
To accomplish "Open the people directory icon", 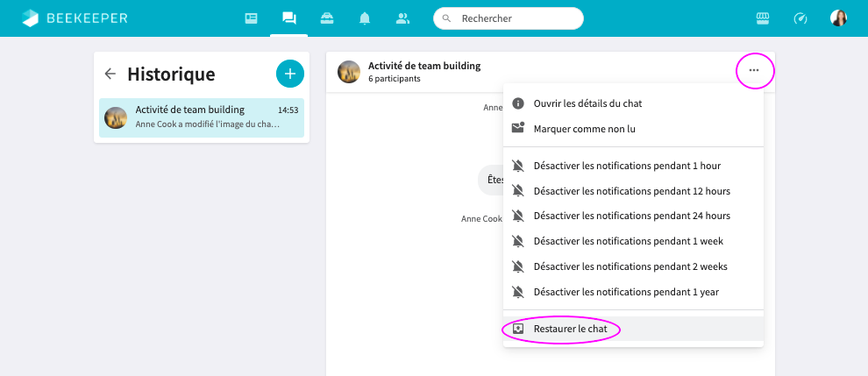I will 402,18.
